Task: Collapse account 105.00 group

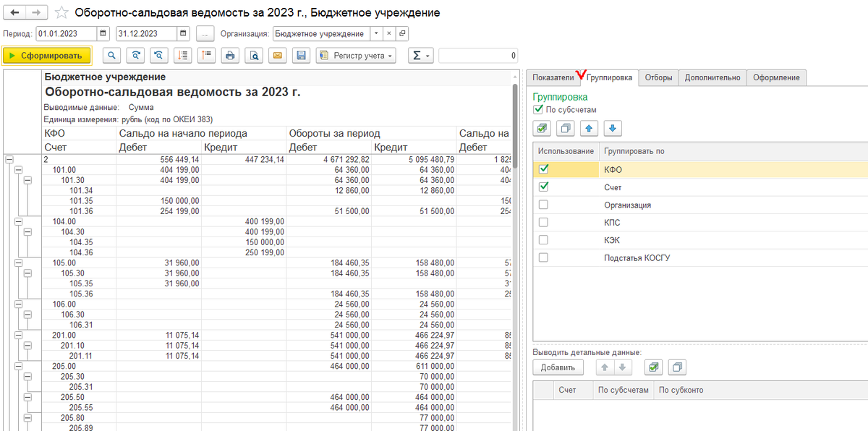Action: point(18,263)
